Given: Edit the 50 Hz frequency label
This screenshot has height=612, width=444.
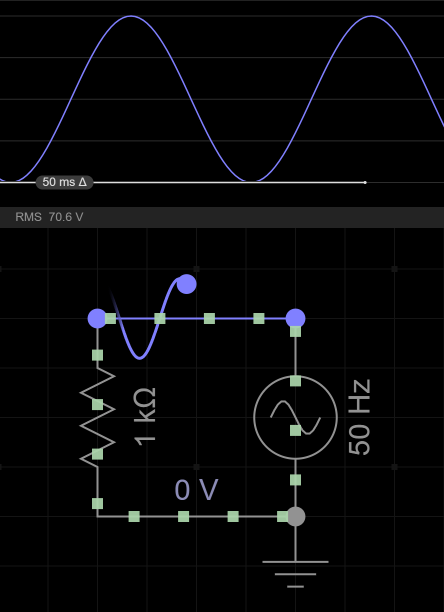Looking at the screenshot, I should [359, 417].
